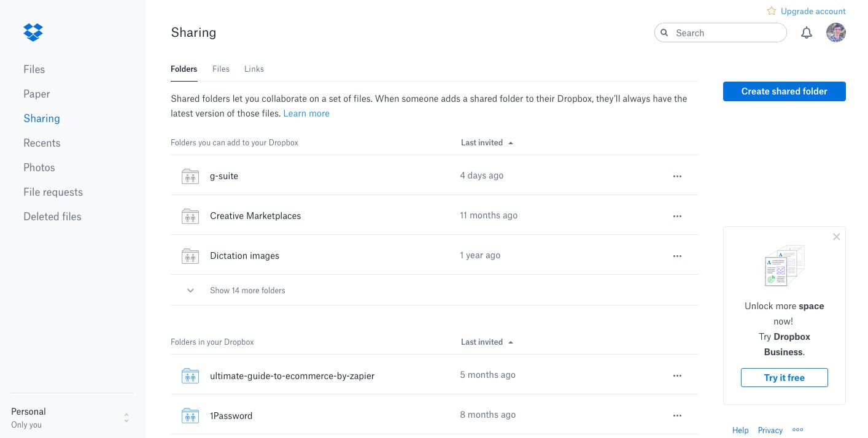Image resolution: width=868 pixels, height=438 pixels.
Task: Follow the Learn more link
Action: pos(306,113)
